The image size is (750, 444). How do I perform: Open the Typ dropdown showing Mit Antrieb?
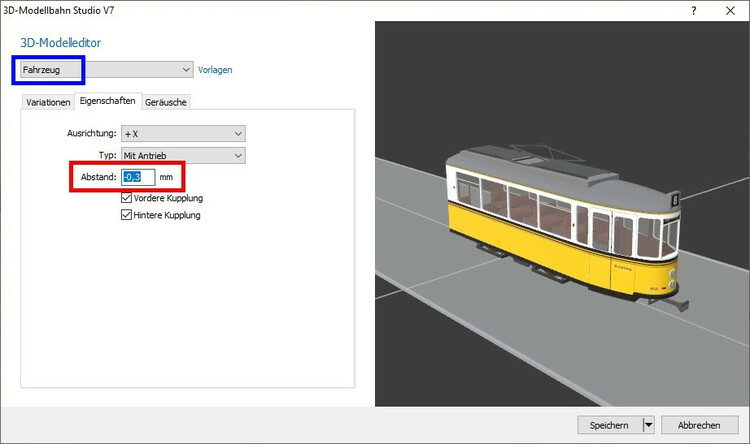183,155
